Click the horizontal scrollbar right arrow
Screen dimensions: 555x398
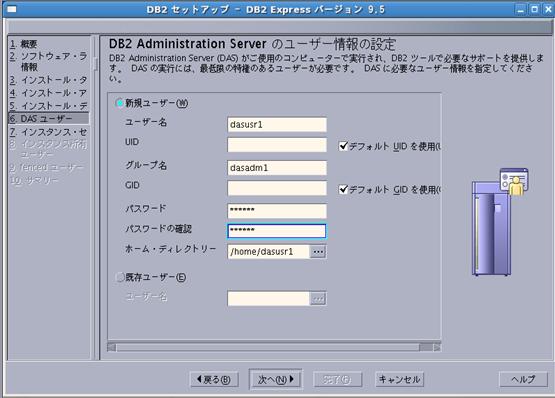point(437,347)
